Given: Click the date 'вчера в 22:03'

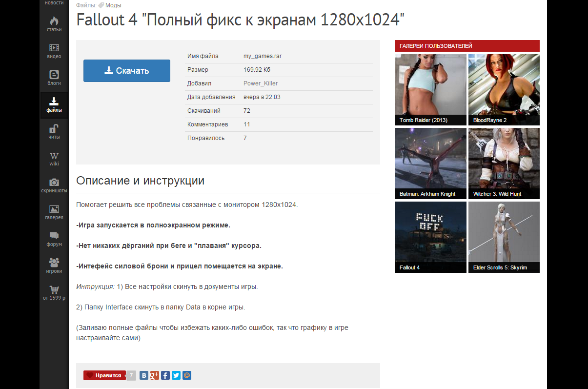Looking at the screenshot, I should point(262,97).
